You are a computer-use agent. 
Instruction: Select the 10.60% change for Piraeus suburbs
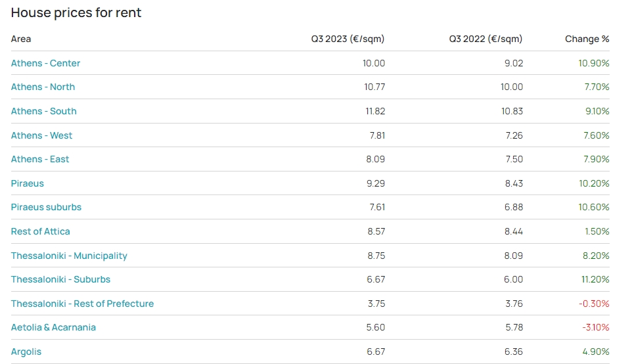(594, 207)
